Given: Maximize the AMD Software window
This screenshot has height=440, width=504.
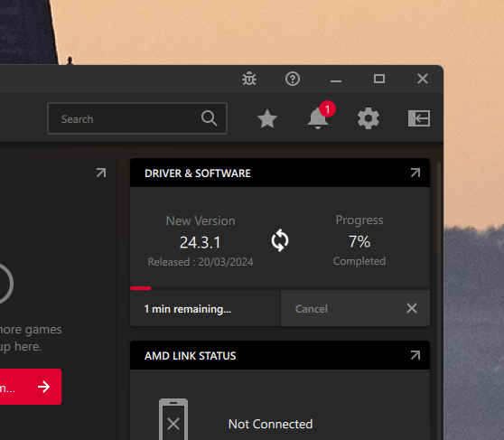Looking at the screenshot, I should (379, 79).
